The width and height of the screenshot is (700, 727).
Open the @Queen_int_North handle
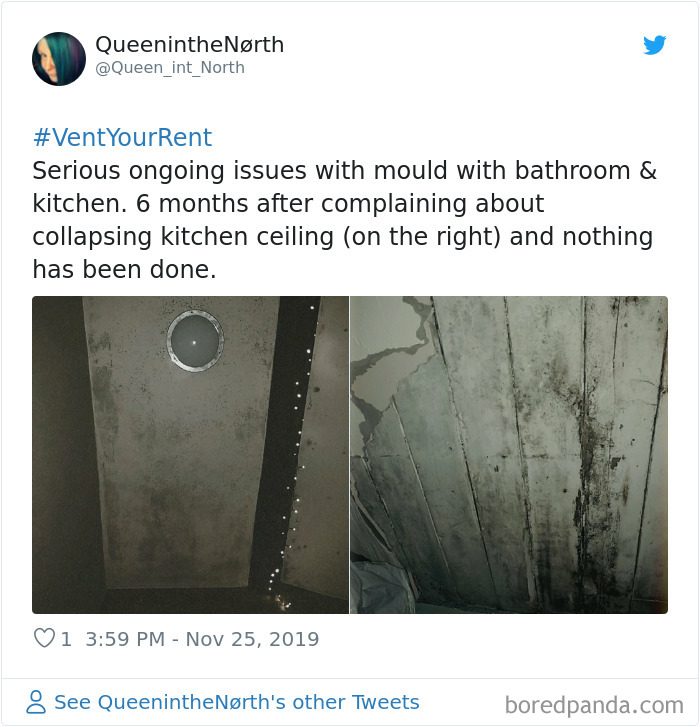tap(170, 68)
